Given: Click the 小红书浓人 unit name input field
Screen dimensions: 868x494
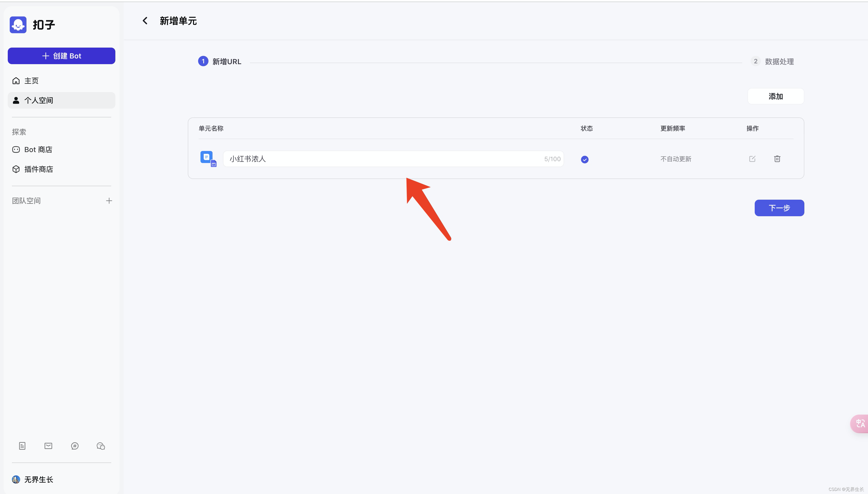Looking at the screenshot, I should (x=383, y=159).
